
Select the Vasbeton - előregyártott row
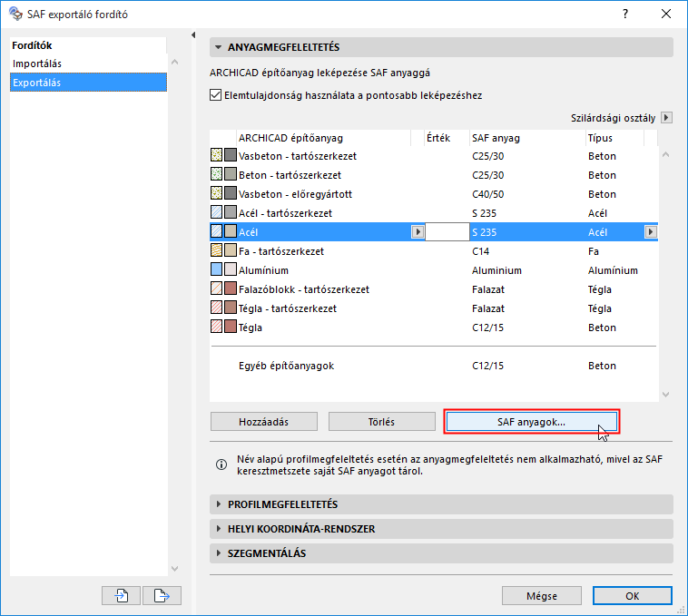click(434, 194)
